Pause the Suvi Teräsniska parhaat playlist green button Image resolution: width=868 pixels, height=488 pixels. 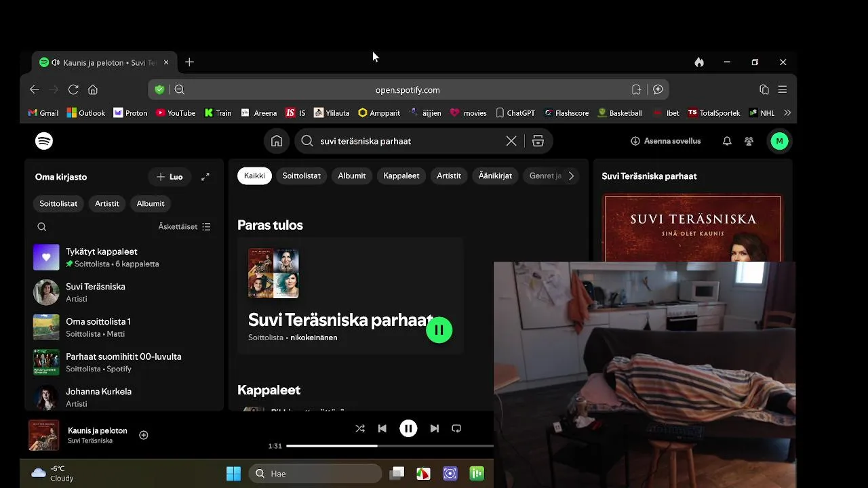click(439, 330)
